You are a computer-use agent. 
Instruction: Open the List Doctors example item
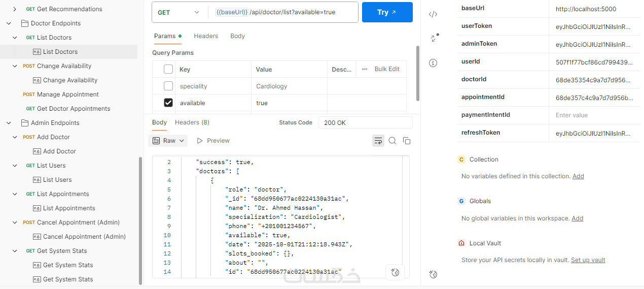coord(60,52)
